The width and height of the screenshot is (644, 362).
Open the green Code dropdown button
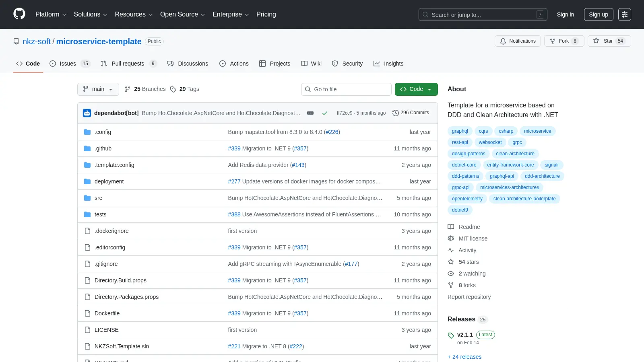pos(416,89)
